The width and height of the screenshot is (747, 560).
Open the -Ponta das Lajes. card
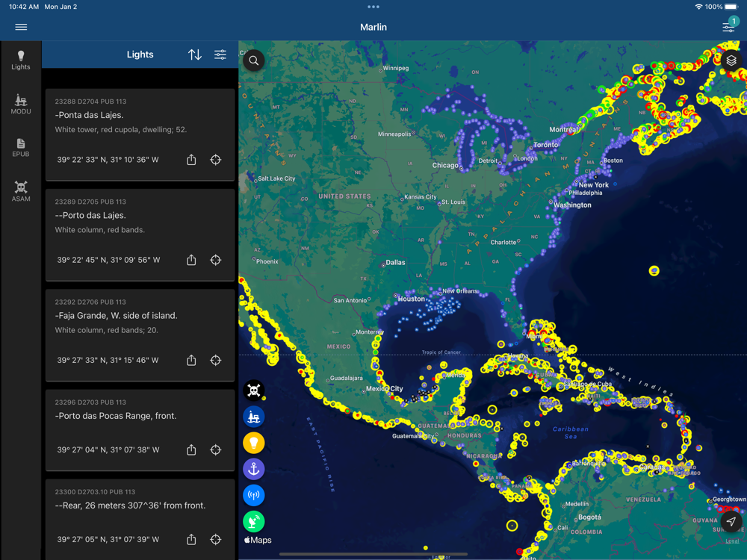coord(140,134)
